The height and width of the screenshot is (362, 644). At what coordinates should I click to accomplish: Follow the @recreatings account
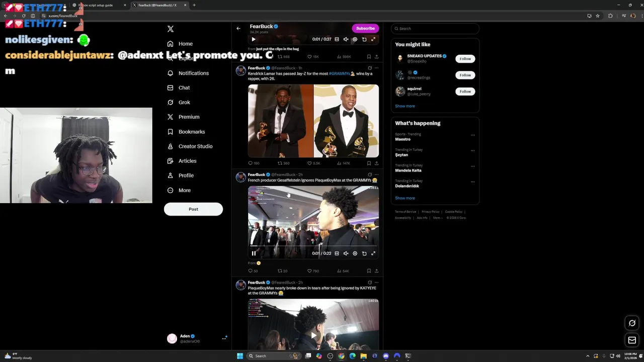coord(465,75)
